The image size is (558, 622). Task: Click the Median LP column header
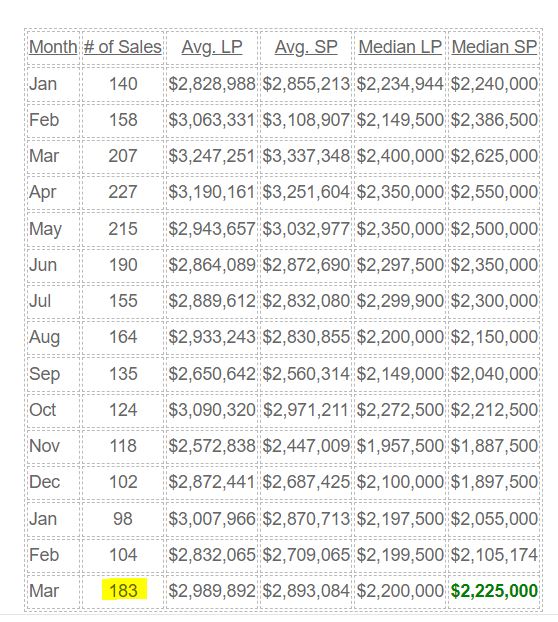[x=400, y=47]
